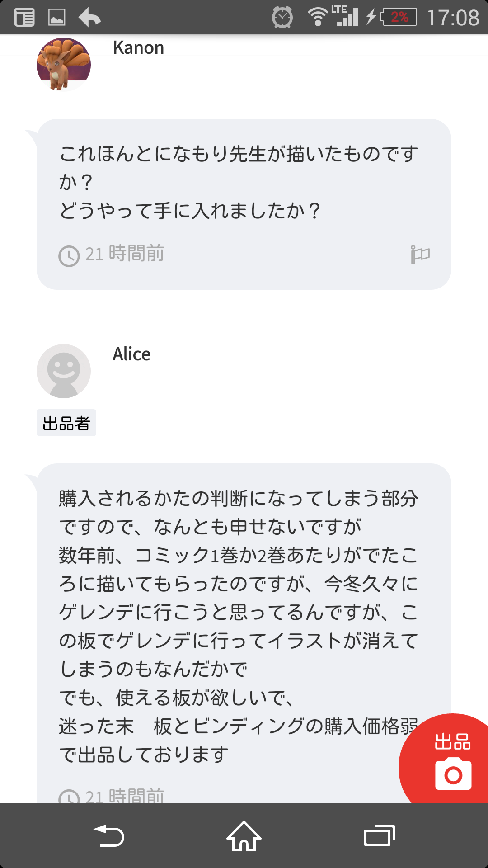488x868 pixels.
Task: Tap the reply arrow notification icon
Action: 89,18
